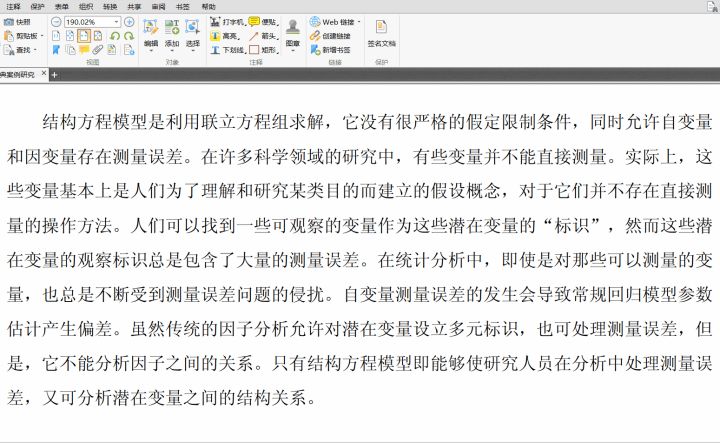Select the 打字机 typewriter tool

[x=227, y=22]
